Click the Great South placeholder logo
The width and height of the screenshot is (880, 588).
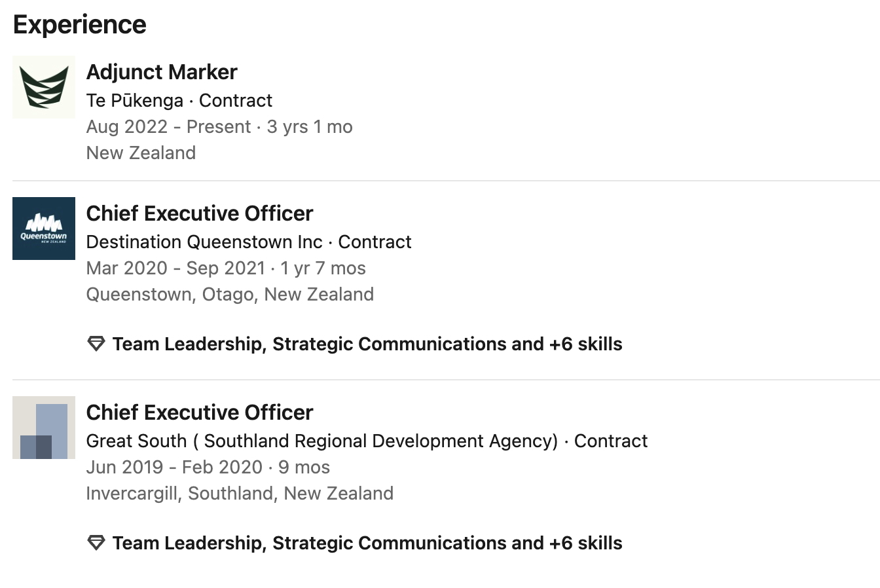click(x=44, y=428)
